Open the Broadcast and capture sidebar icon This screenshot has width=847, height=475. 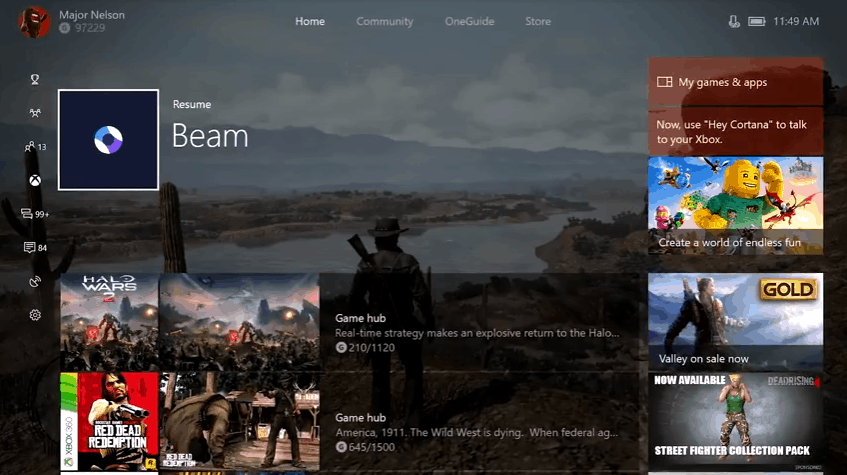35,282
